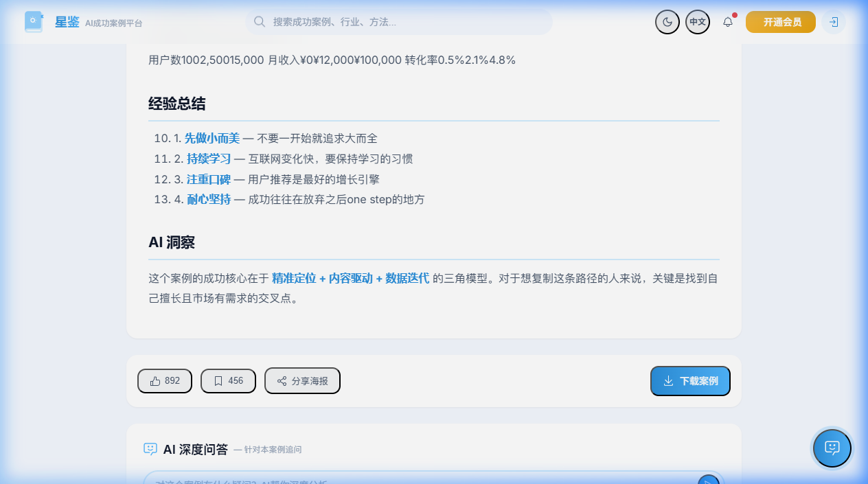The width and height of the screenshot is (868, 484).
Task: Toggle dark mode with the moon icon
Action: 666,21
